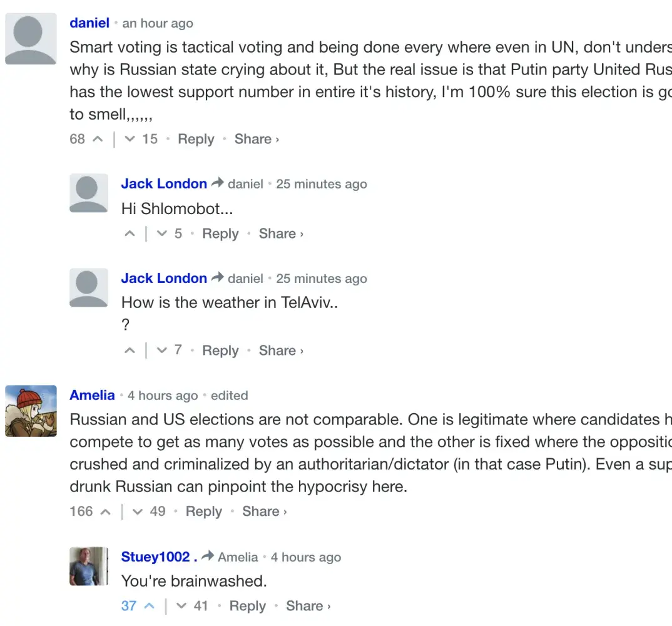
Task: Click Amelia's red-hat avatar thumbnail
Action: (31, 411)
